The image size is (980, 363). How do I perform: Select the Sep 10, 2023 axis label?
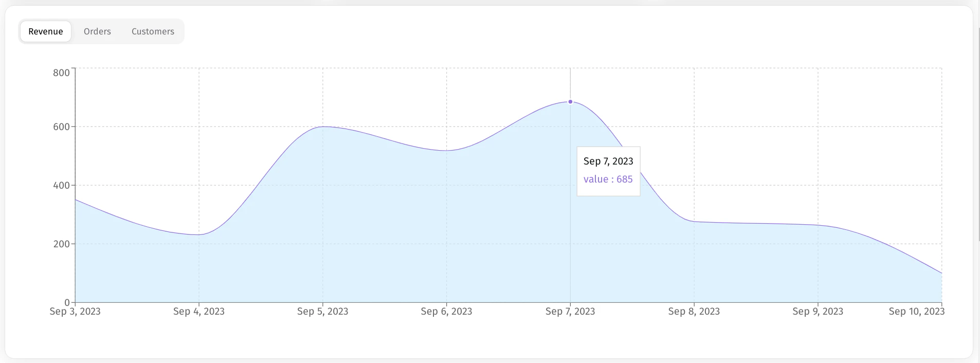point(917,312)
